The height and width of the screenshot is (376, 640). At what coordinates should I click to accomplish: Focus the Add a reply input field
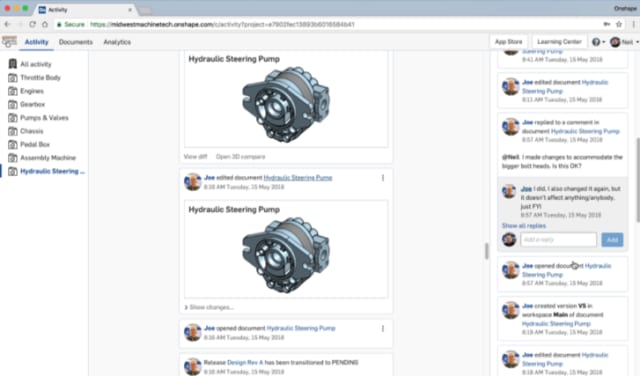tap(558, 240)
